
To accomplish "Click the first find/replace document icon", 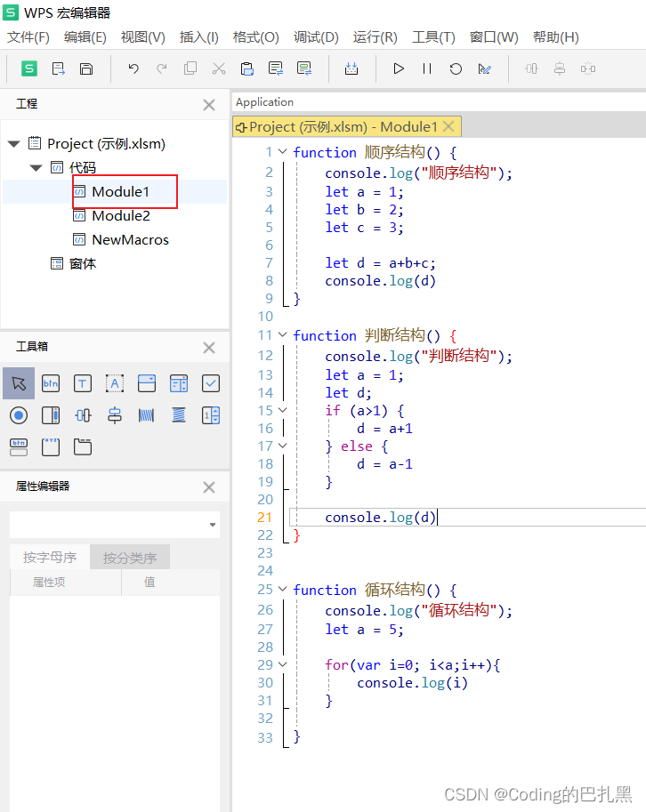I will 276,68.
